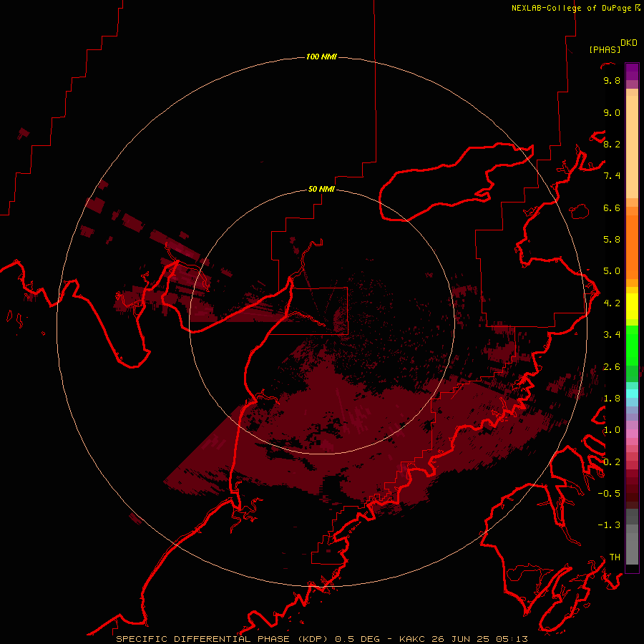The image size is (644, 644).
Task: Click the 50 NMI range ring label
Action: point(321,189)
